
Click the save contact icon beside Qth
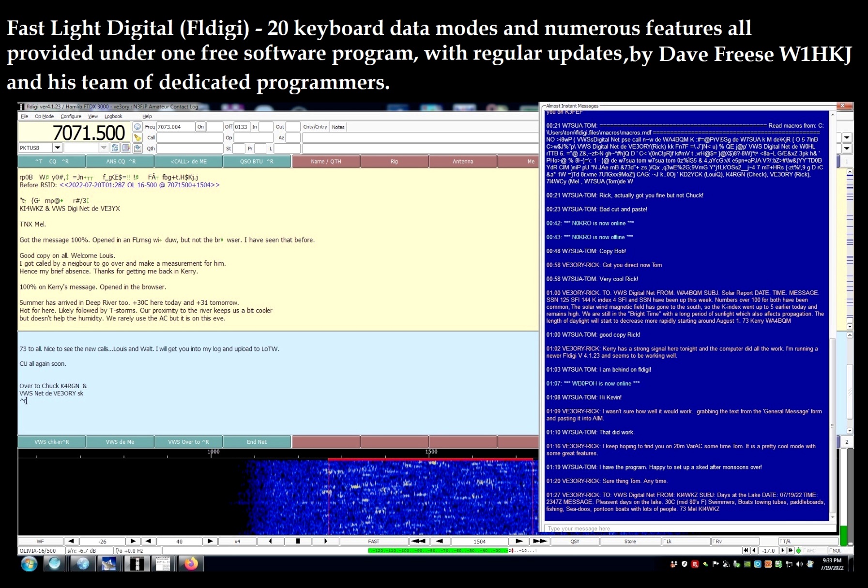[137, 149]
